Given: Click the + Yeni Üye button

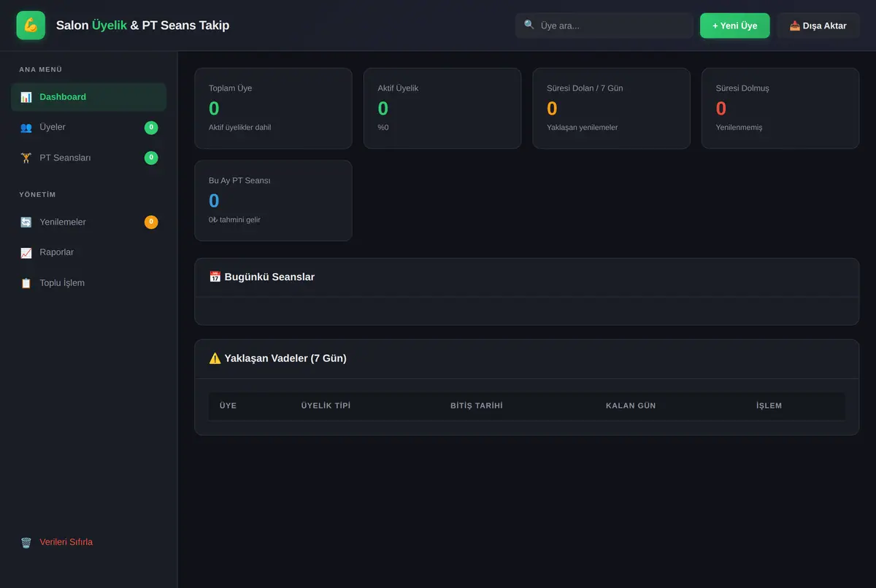Looking at the screenshot, I should (734, 26).
